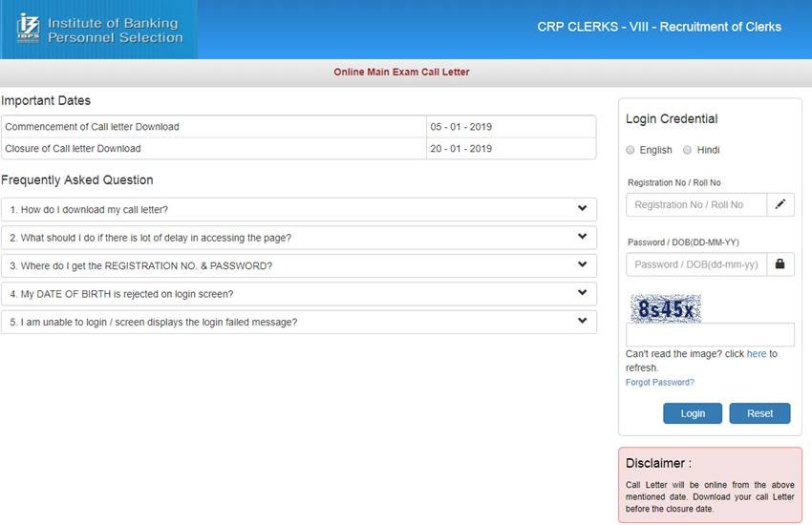Expand FAQ 4 about DATE OF BIRTH rejected
Image resolution: width=812 pixels, height=525 pixels.
point(299,294)
